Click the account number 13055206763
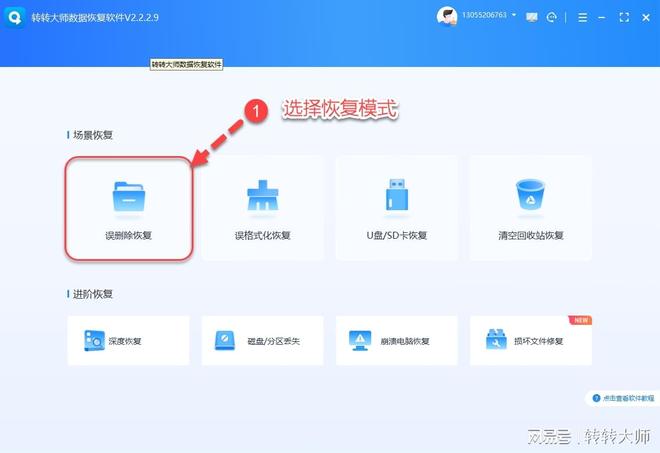This screenshot has width=660, height=453. 484,15
